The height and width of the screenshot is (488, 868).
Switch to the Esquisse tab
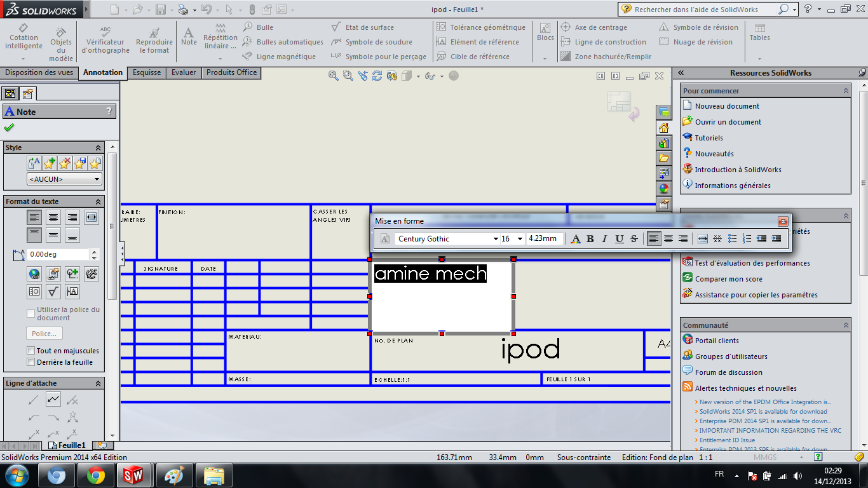pos(146,72)
